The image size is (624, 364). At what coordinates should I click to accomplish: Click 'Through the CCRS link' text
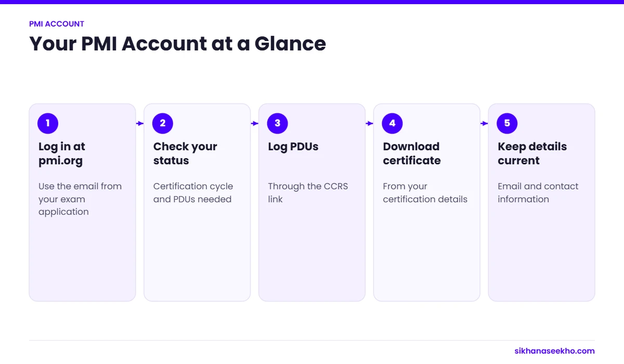point(308,192)
